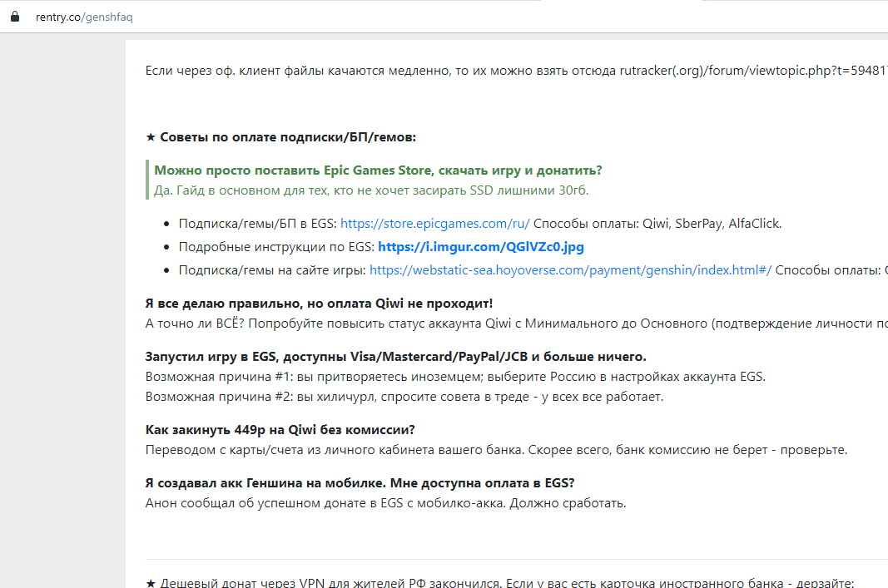The image size is (888, 588).
Task: Click the label 'Подписка/гемы/БП в EGS:'
Action: click(x=258, y=224)
